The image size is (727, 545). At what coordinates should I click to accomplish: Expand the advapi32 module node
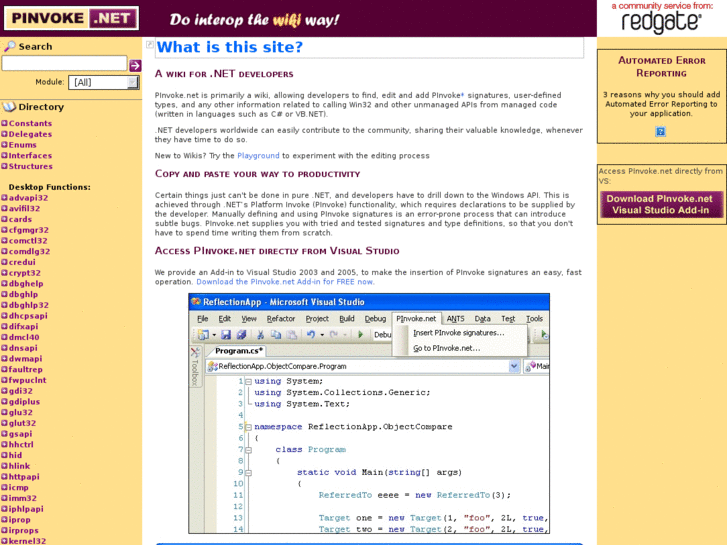click(4, 197)
